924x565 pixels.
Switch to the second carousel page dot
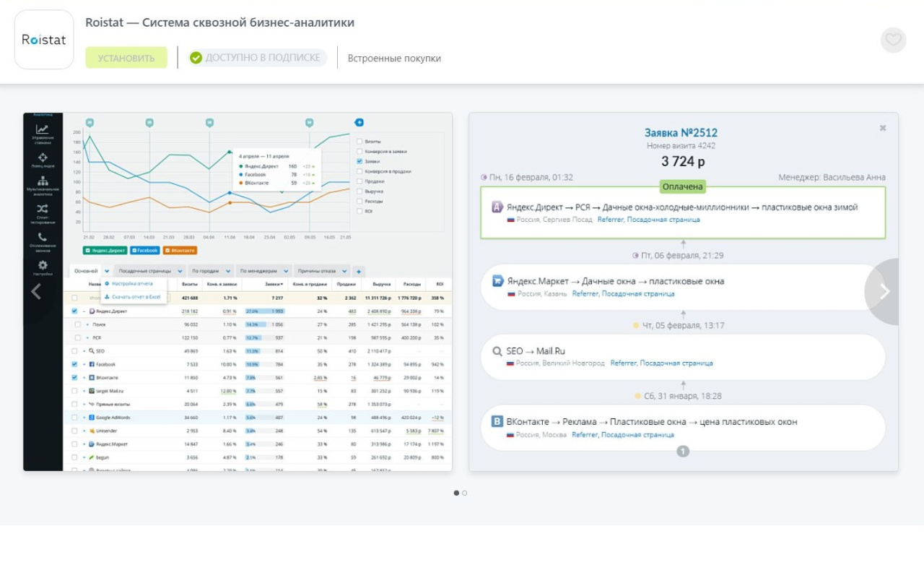(x=464, y=493)
